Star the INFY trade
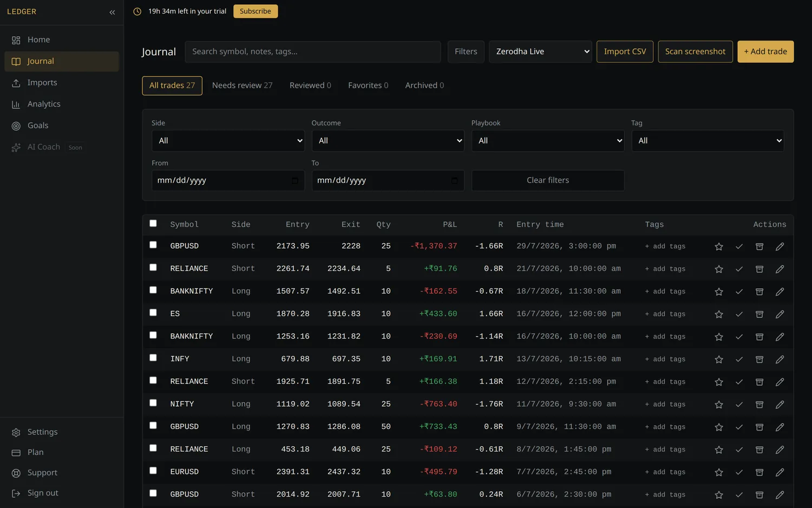812x508 pixels. pos(719,359)
